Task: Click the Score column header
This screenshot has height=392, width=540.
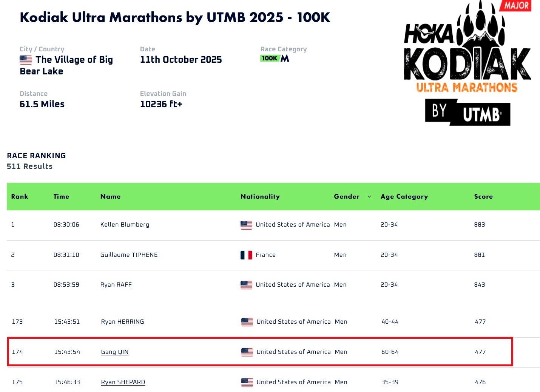Action: click(x=483, y=196)
